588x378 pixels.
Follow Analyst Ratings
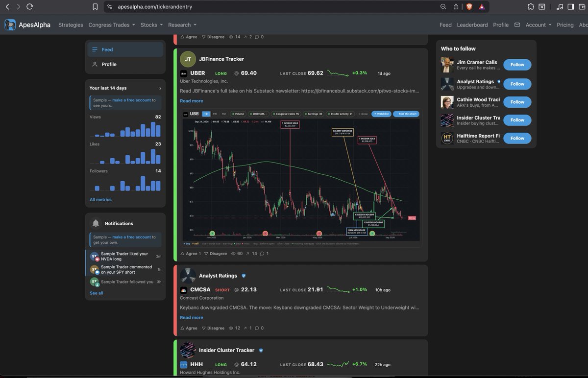(517, 84)
